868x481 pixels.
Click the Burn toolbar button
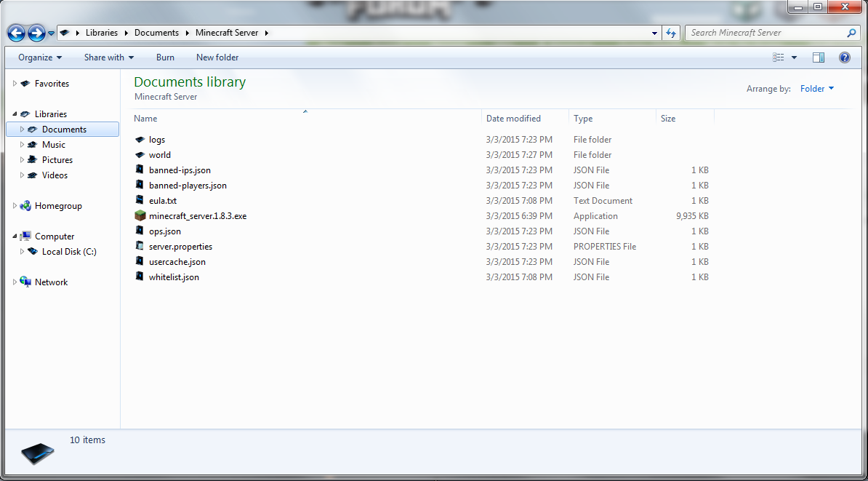click(165, 57)
